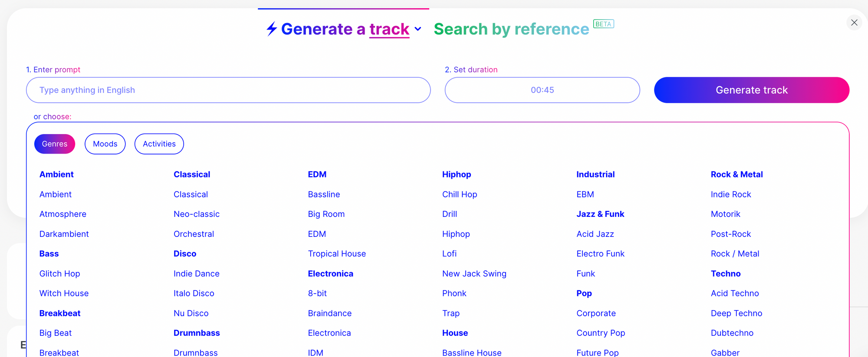Pick the Drill genre
Image resolution: width=868 pixels, height=357 pixels.
click(x=450, y=214)
